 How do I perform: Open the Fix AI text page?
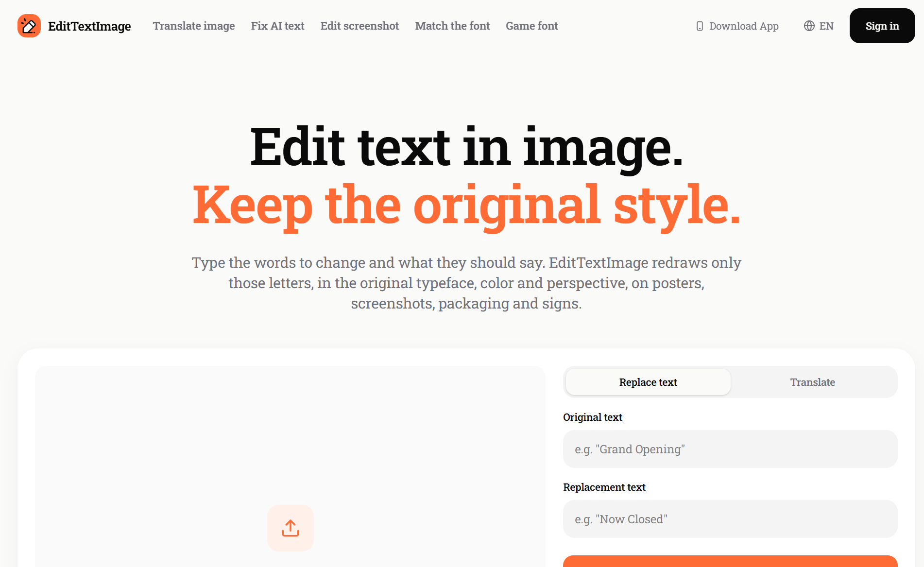click(x=277, y=26)
